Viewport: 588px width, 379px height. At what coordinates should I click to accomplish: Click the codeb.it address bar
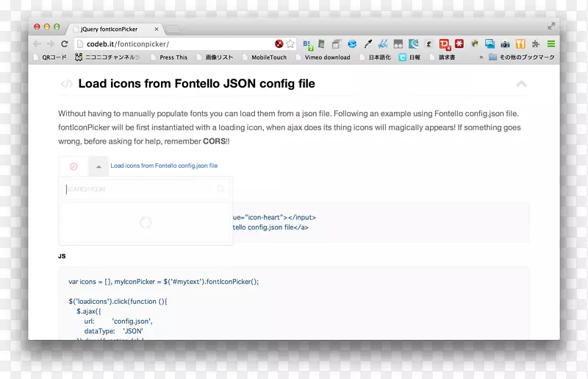179,44
